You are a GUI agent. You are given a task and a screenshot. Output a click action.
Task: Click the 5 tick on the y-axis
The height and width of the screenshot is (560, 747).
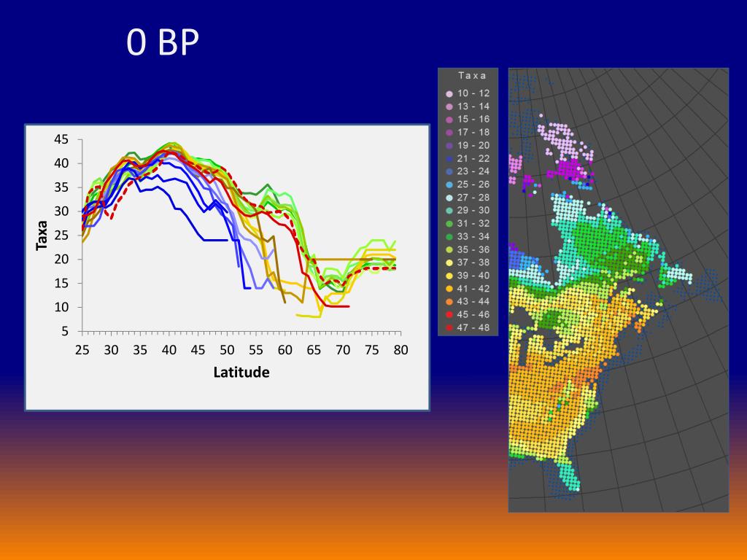point(65,332)
